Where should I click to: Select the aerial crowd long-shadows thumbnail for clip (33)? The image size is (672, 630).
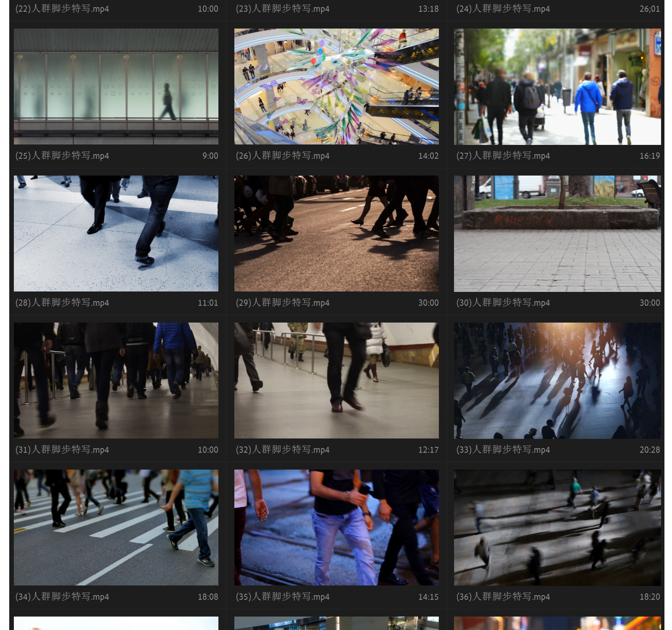557,381
